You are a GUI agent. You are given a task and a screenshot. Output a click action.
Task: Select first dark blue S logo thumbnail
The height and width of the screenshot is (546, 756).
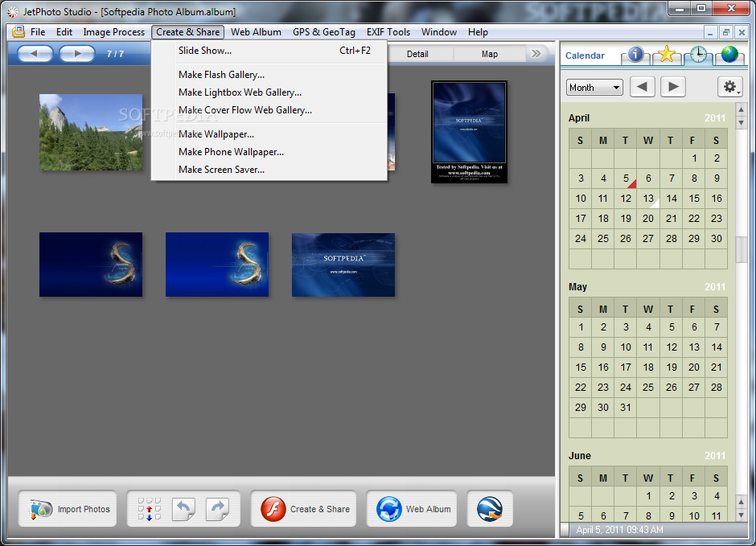click(x=91, y=264)
